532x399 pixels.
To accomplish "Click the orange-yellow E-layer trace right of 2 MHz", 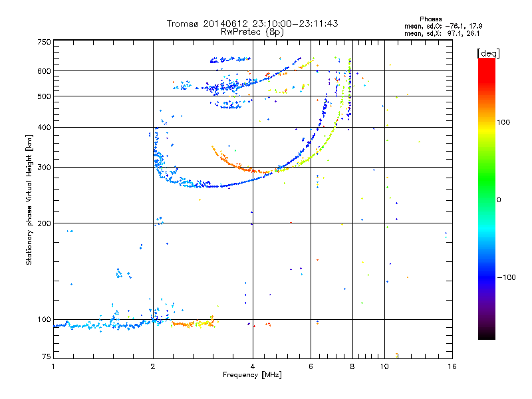I will coord(194,323).
